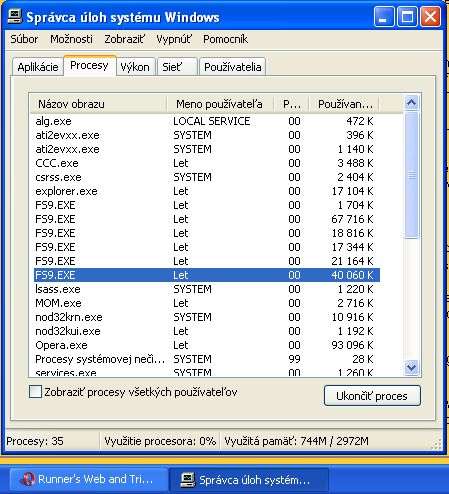Click the Správca úloh taskbar icon
Image resolution: width=449 pixels, height=494 pixels.
[x=188, y=480]
